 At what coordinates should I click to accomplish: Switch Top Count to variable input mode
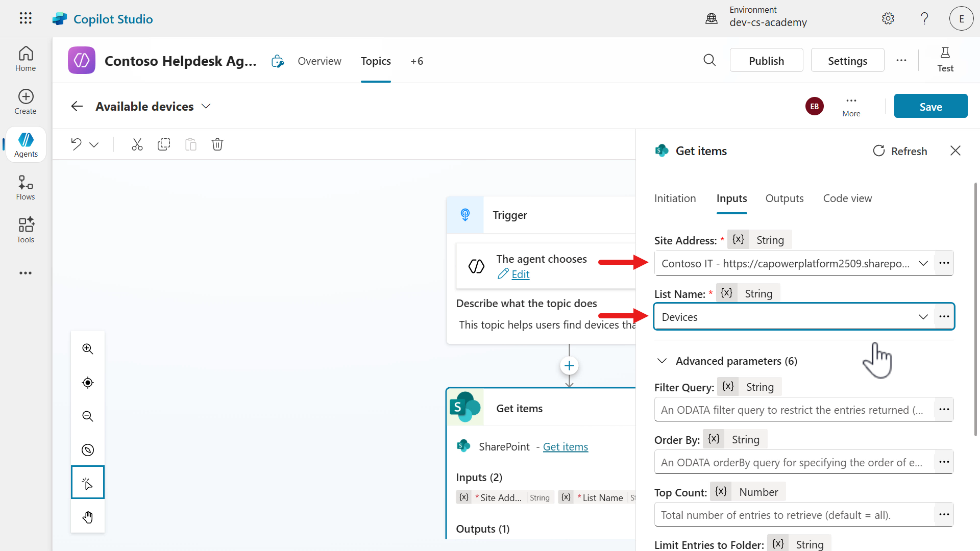point(721,491)
